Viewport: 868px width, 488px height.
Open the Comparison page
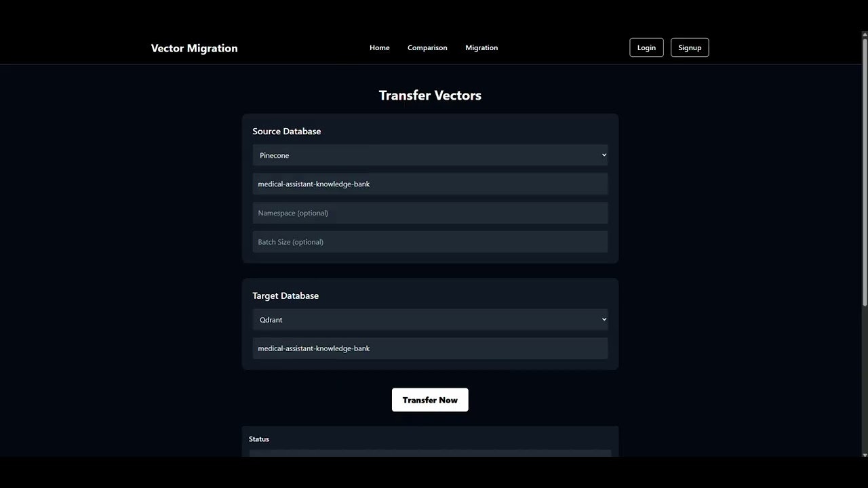tap(427, 47)
